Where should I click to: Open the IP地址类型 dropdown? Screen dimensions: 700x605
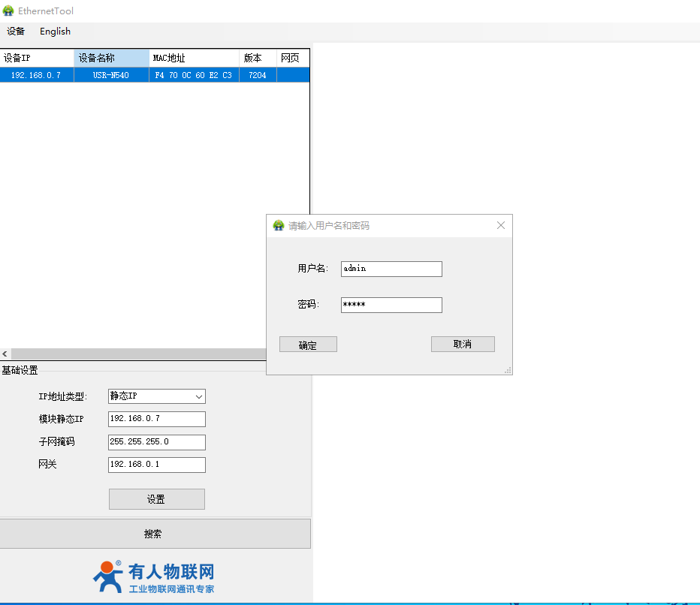tap(156, 396)
